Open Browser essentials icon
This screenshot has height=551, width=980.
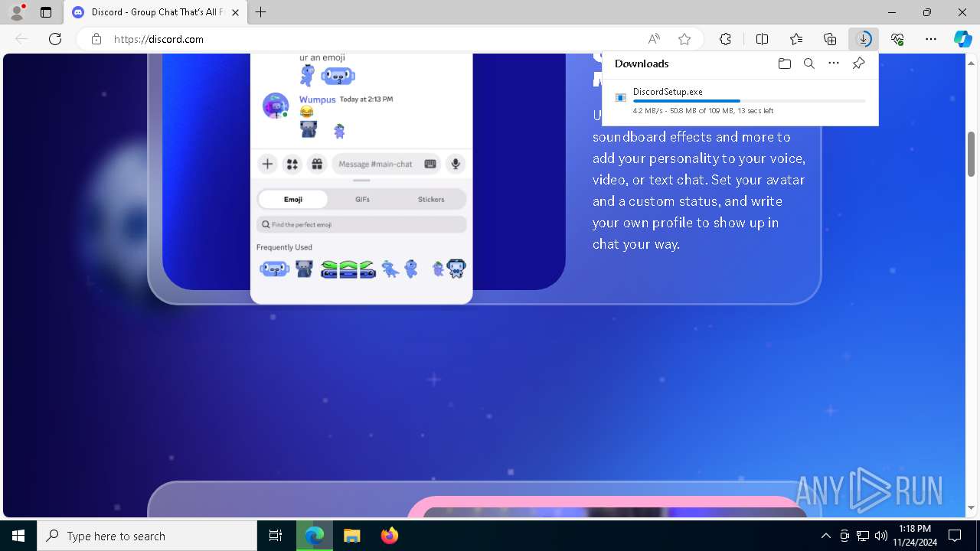coord(897,39)
